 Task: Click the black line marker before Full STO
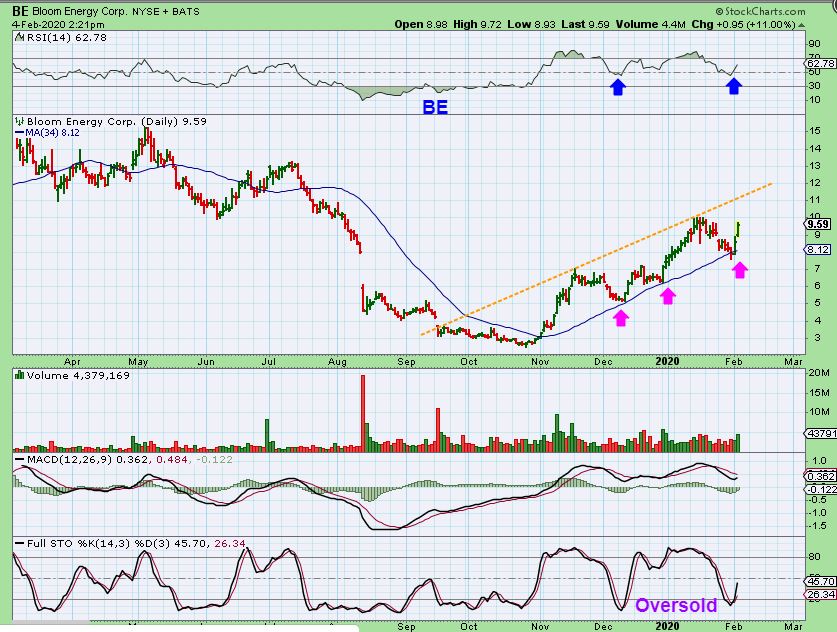point(19,544)
